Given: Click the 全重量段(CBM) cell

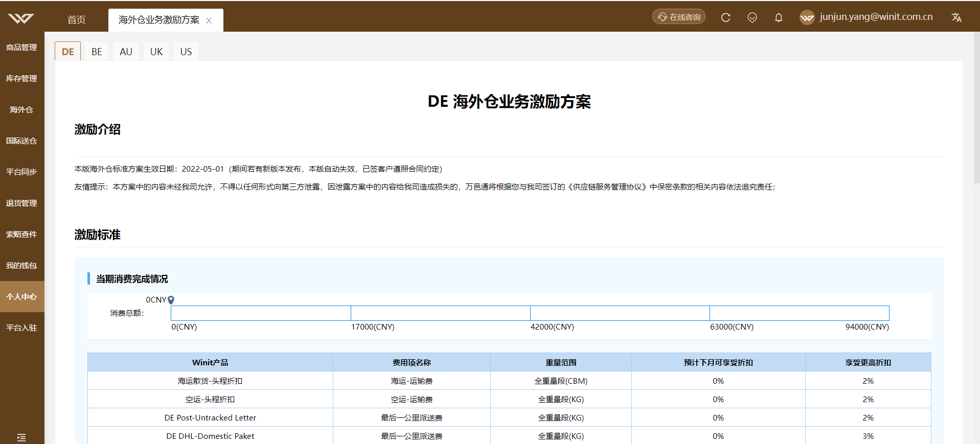Looking at the screenshot, I should tap(561, 381).
